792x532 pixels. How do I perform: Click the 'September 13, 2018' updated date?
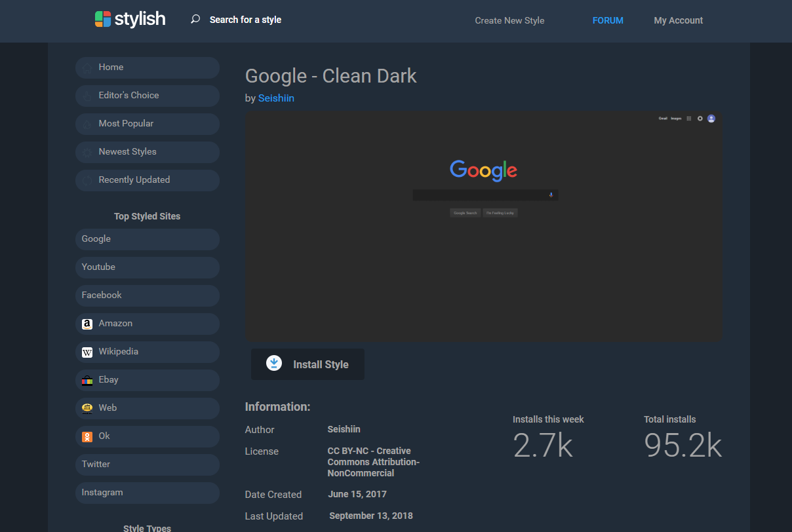(371, 516)
